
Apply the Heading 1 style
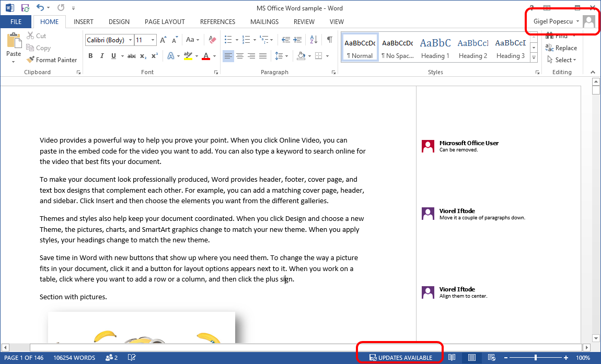point(435,48)
